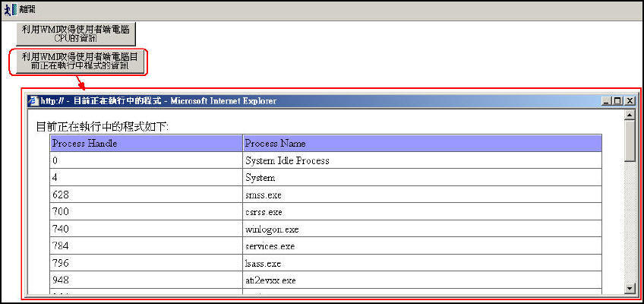The height and width of the screenshot is (304, 644).
Task: Click the Internet Explorer page icon in the popup title bar
Action: [32, 100]
